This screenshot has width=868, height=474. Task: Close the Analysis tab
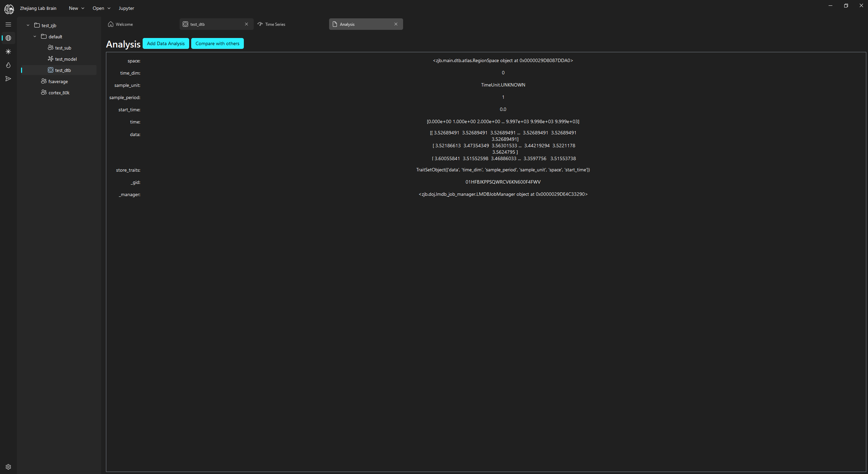coord(396,24)
